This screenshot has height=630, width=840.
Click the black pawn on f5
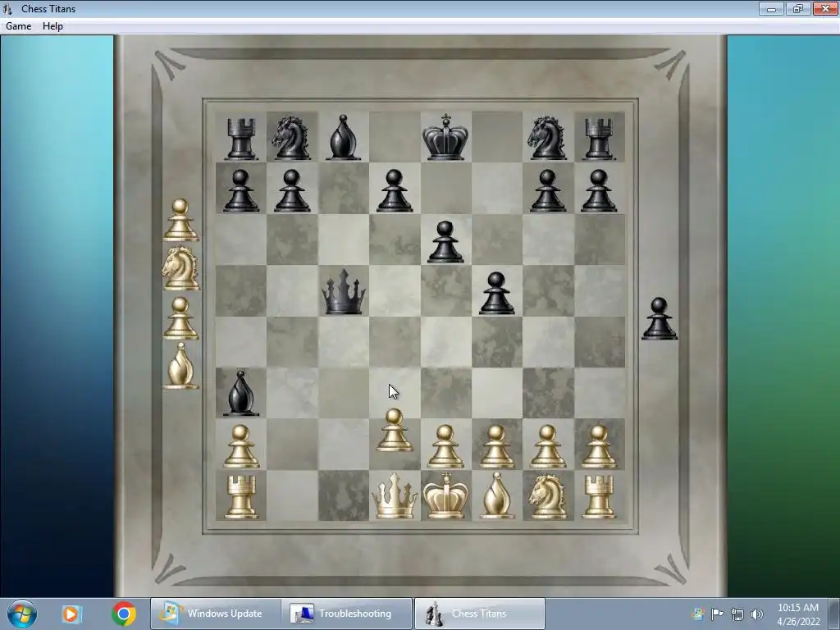pos(496,293)
